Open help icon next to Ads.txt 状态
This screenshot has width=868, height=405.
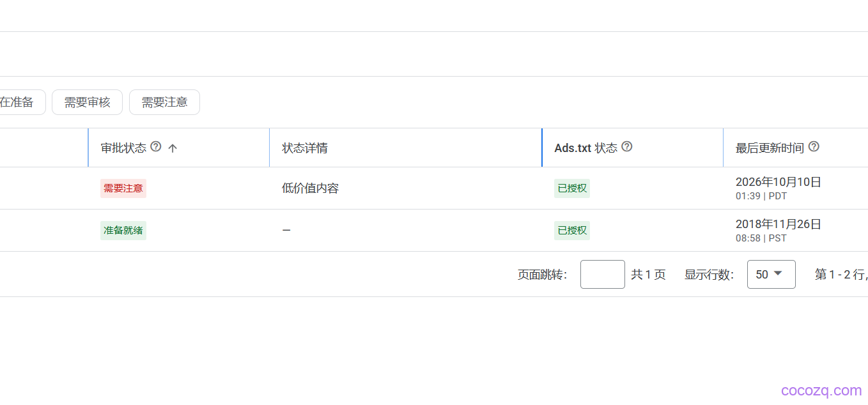point(627,147)
